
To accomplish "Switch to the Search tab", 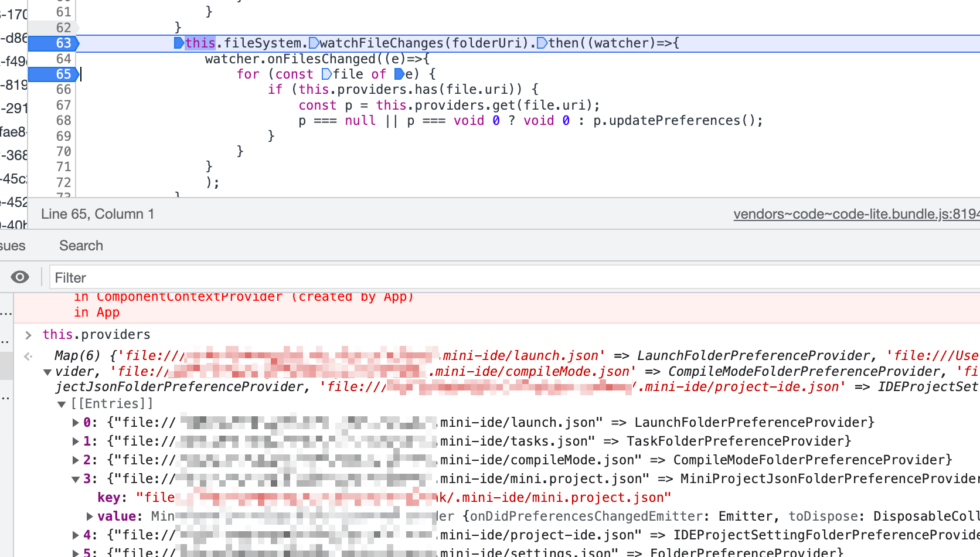I will (x=81, y=246).
